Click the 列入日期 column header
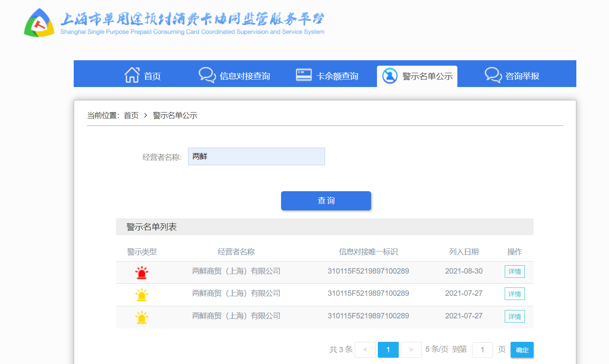The image size is (609, 364). pyautogui.click(x=464, y=252)
